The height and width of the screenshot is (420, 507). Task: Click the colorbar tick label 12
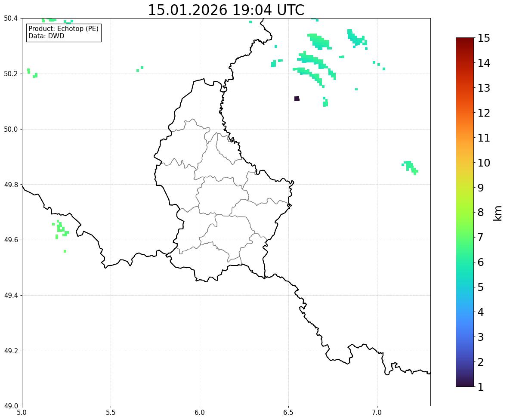[484, 112]
